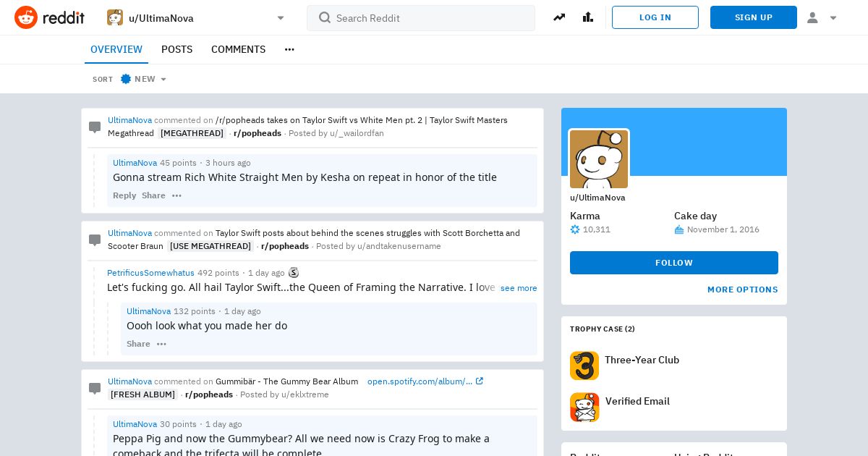This screenshot has height=456, width=868.
Task: Open poster profile u/eklxtreme
Action: (x=305, y=394)
